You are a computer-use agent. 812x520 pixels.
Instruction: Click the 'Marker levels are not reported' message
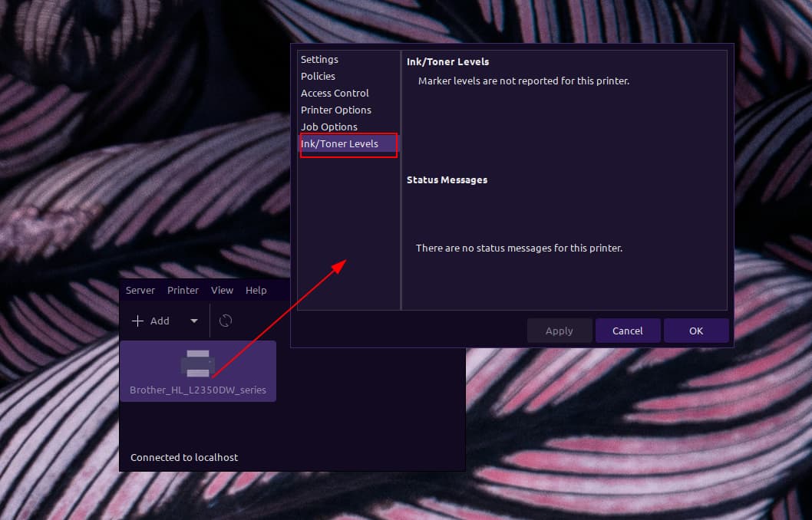pyautogui.click(x=523, y=81)
